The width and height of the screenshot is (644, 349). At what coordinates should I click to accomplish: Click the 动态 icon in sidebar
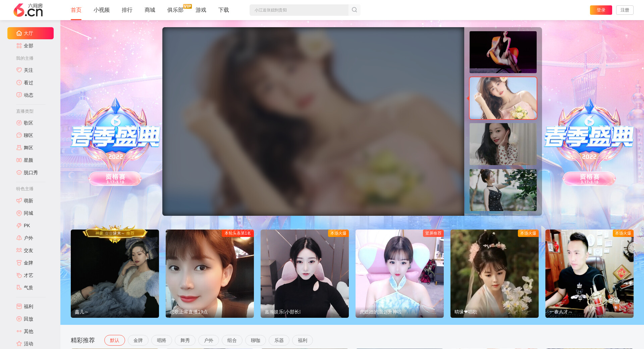(x=19, y=95)
